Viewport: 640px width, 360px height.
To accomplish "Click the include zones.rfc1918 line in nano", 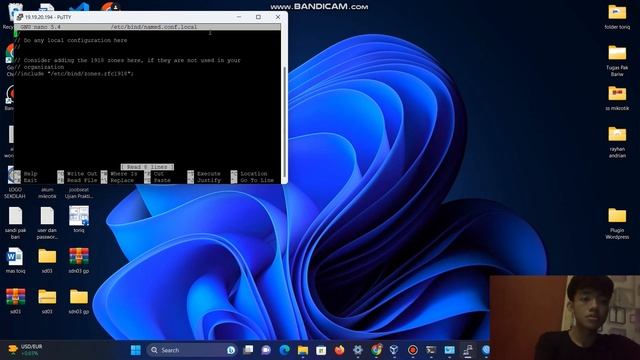I will point(74,74).
